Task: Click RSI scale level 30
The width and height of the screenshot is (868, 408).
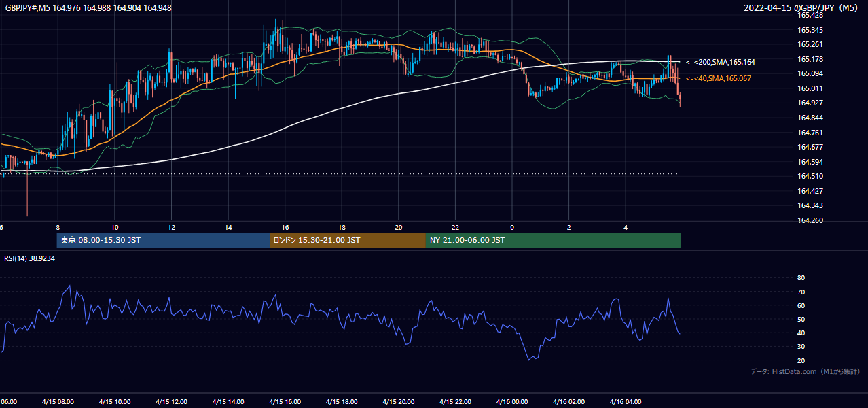Action: coord(801,347)
